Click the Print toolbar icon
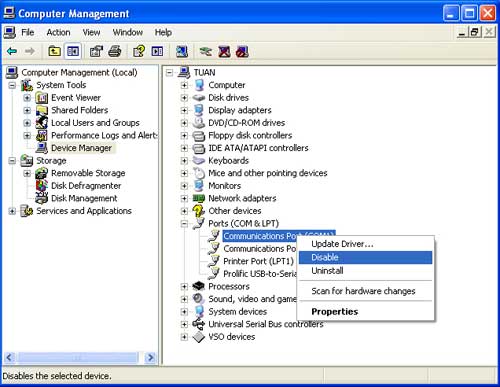This screenshot has width=500, height=387. click(115, 51)
